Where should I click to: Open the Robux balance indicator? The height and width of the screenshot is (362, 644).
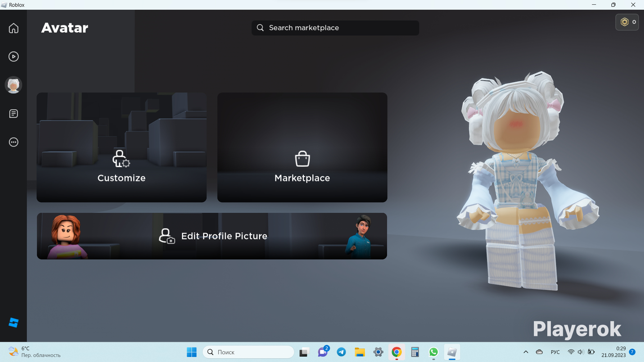click(x=627, y=22)
